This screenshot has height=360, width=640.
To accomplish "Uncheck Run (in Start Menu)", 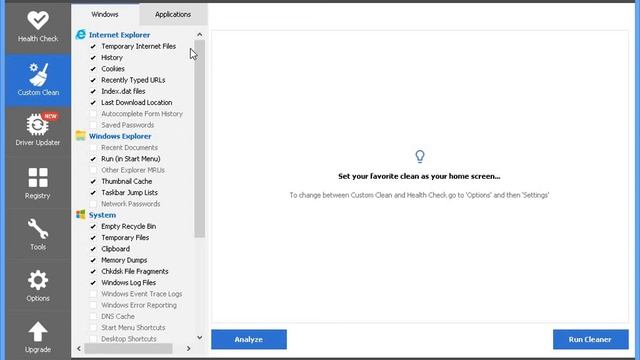I will coord(93,159).
